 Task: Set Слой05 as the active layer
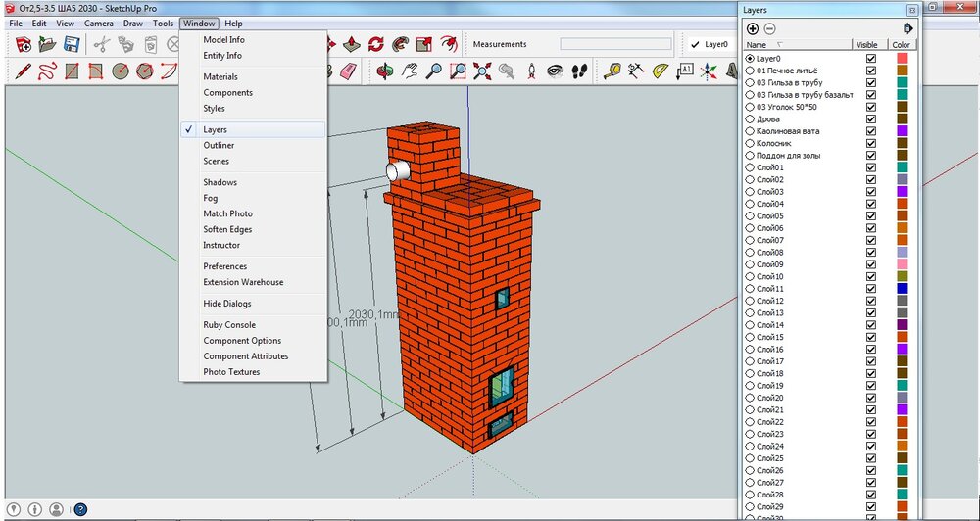coord(751,216)
